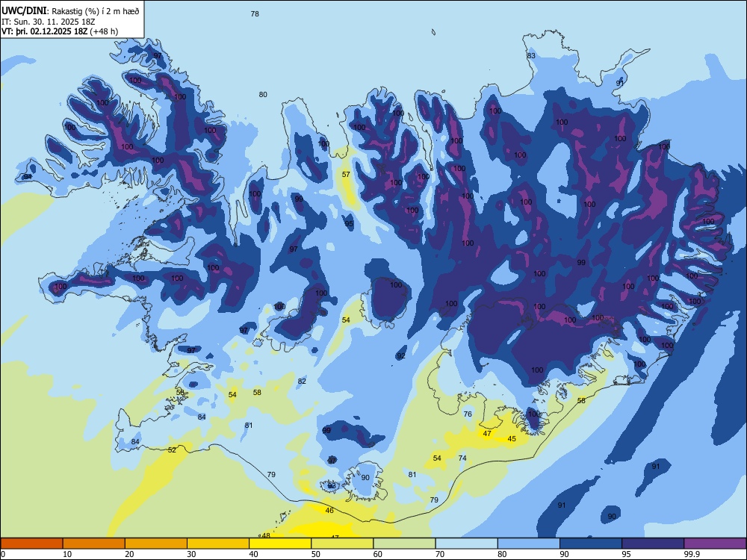This screenshot has width=747, height=560.
Task: Pick the 95–99.9% navy legend swatch
Action: pyautogui.click(x=653, y=544)
